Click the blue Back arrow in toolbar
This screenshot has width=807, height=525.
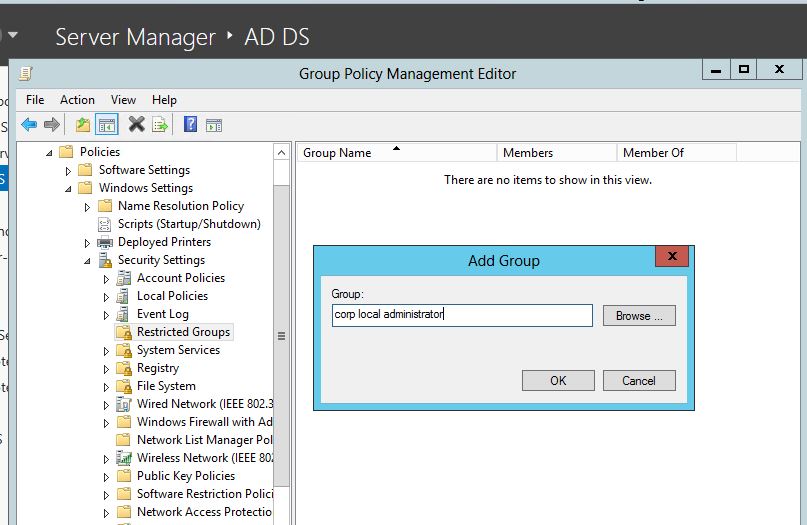29,125
